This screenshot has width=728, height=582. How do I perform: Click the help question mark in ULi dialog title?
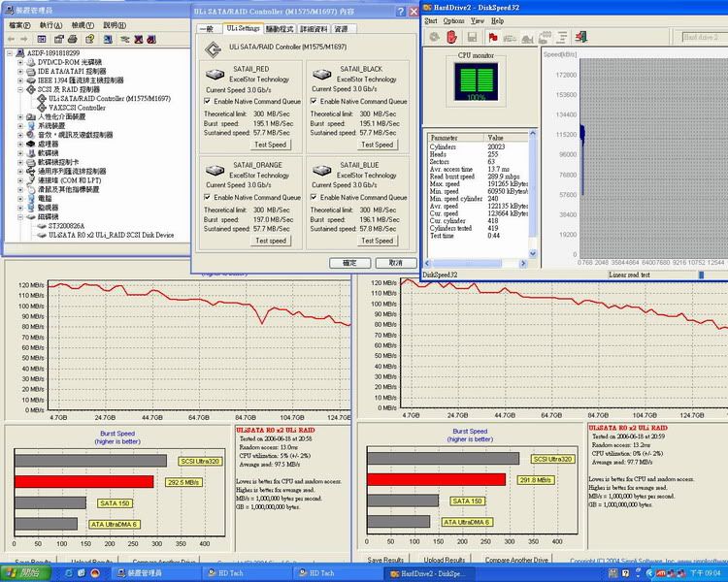tap(401, 12)
